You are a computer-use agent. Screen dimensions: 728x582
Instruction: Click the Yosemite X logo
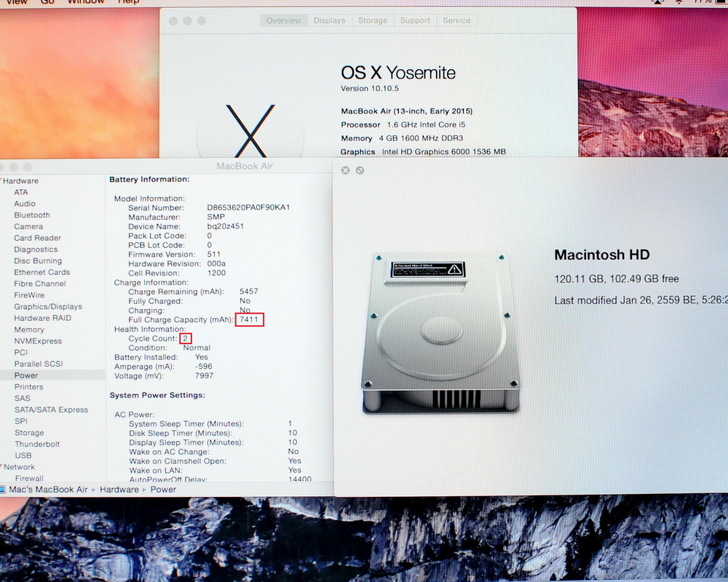[x=250, y=132]
